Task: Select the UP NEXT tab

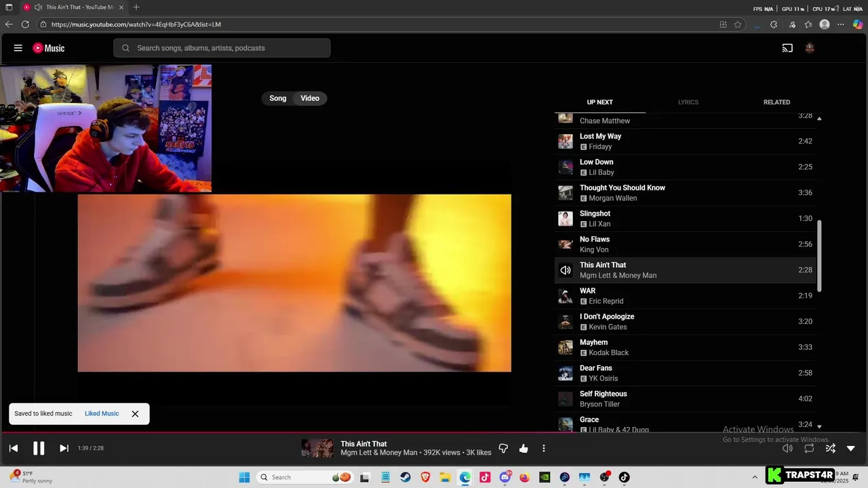Action: point(599,102)
